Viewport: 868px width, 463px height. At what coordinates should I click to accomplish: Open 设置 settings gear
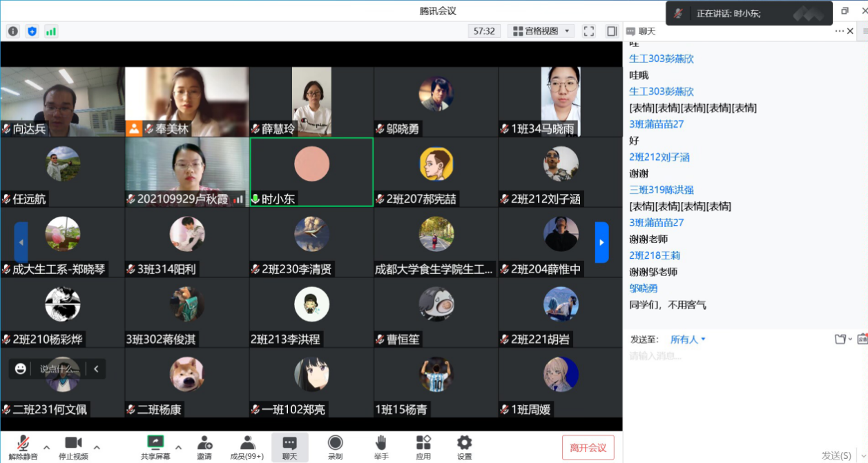[464, 446]
